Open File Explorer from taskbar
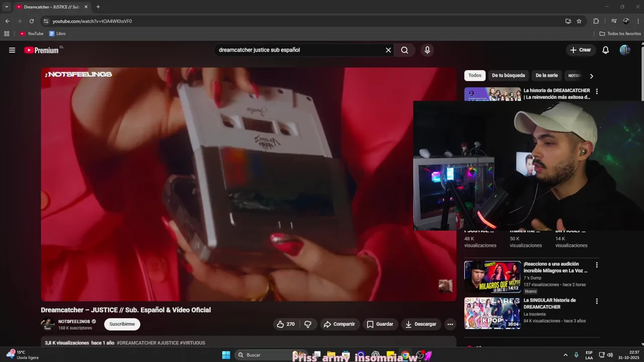This screenshot has width=644, height=362. [331, 355]
